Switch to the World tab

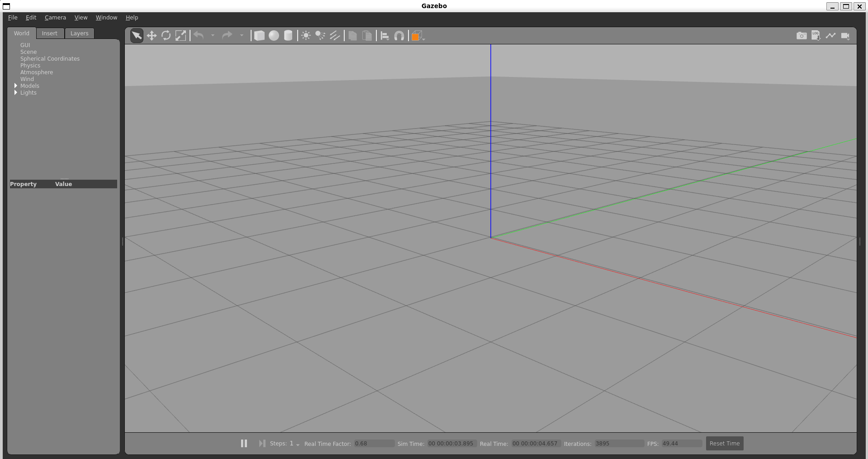(x=21, y=33)
